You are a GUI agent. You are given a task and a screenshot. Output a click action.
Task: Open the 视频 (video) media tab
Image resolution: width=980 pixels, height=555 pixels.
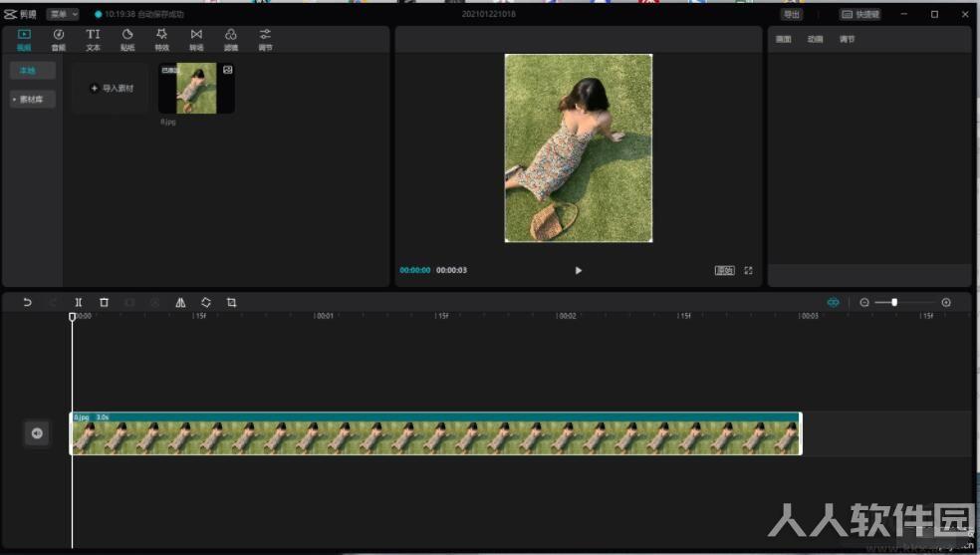coord(24,40)
